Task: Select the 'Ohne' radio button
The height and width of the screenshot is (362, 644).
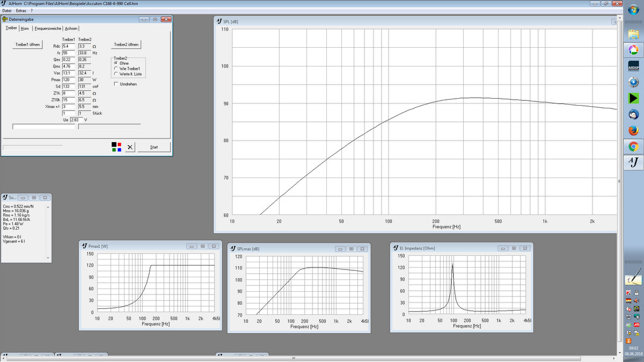Action: [x=116, y=63]
